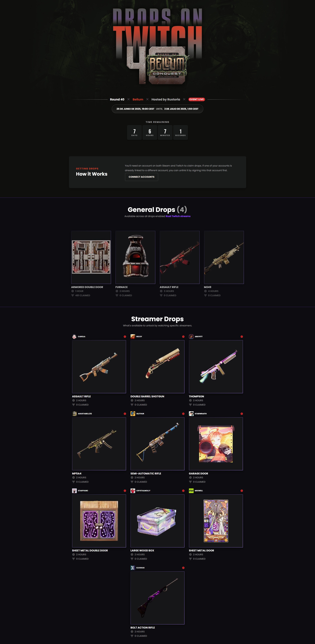Image resolution: width=315 pixels, height=644 pixels.
Task: Click Carola's streamer avatar icon
Action: coord(74,336)
